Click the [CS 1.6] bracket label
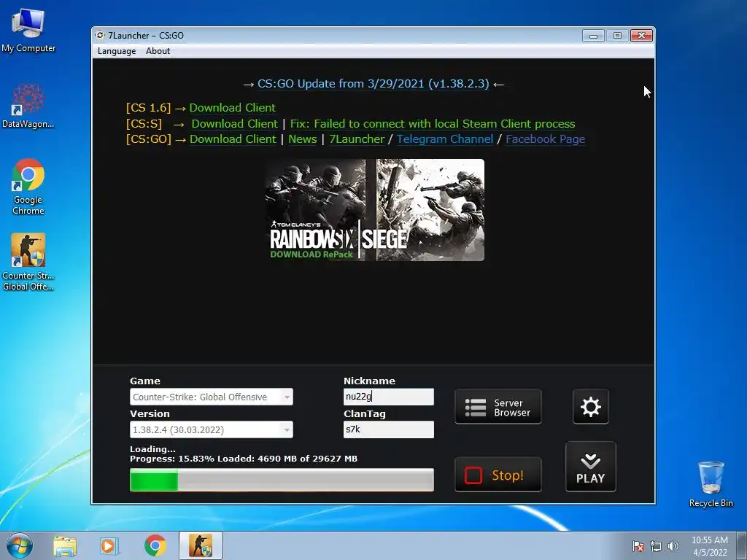This screenshot has width=747, height=560. 148,108
